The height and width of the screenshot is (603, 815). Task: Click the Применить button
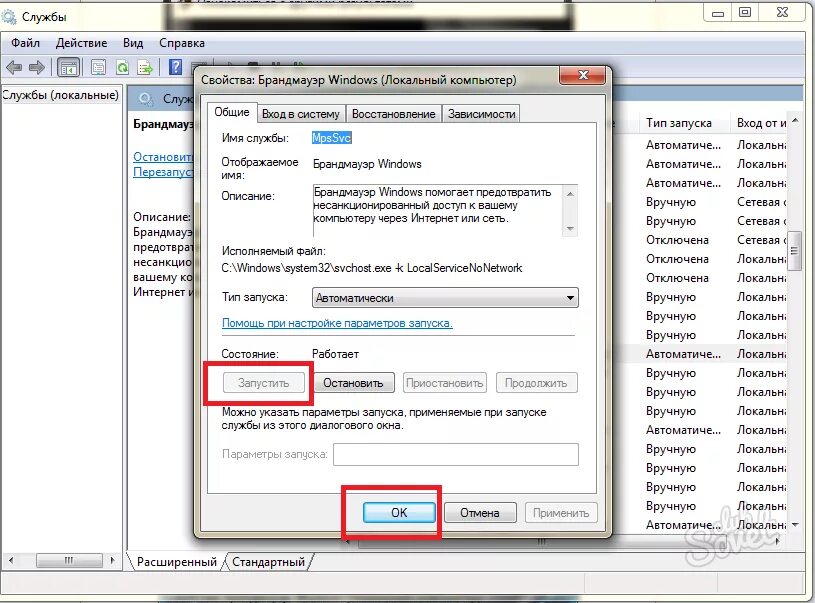561,513
